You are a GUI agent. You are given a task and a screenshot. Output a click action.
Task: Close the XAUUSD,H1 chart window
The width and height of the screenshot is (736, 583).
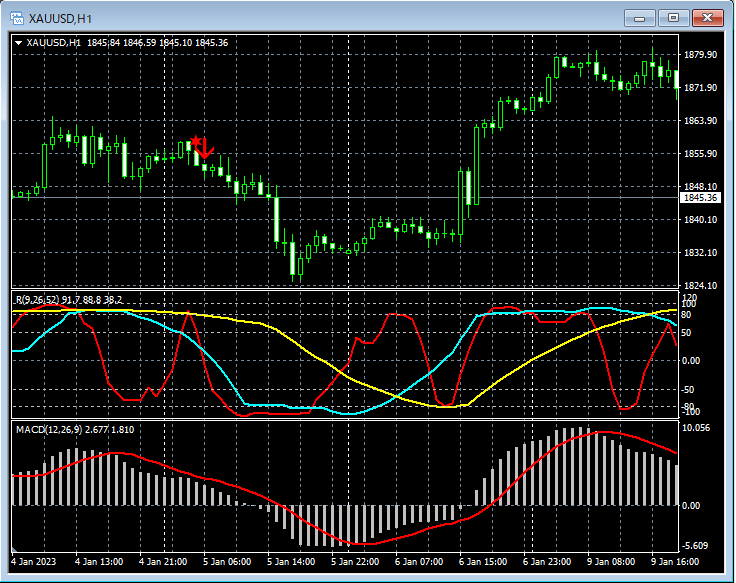point(708,18)
